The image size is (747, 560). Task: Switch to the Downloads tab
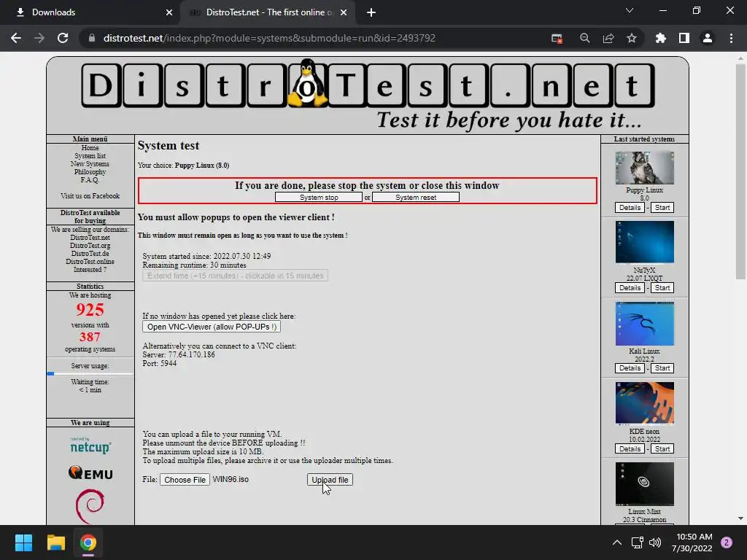pyautogui.click(x=90, y=12)
